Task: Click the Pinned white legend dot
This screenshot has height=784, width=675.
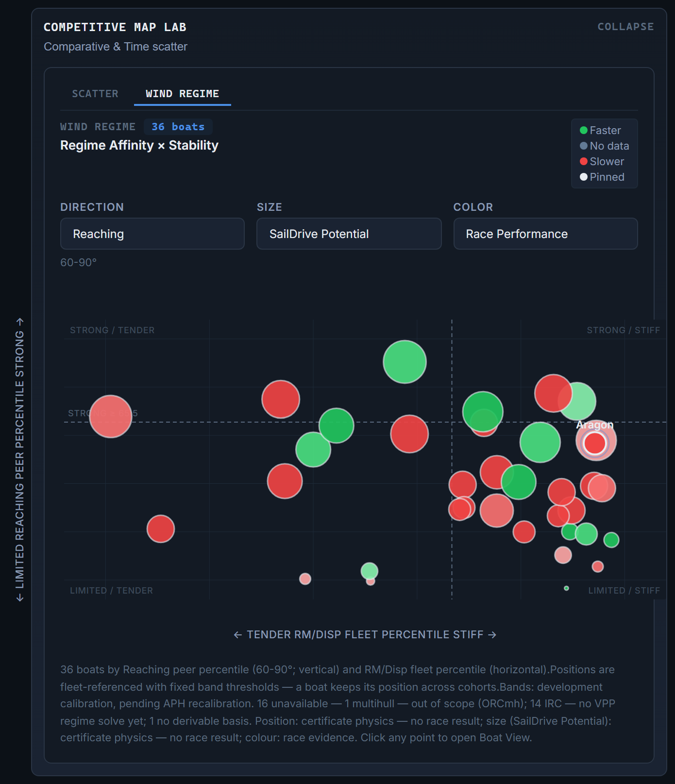Action: (584, 177)
